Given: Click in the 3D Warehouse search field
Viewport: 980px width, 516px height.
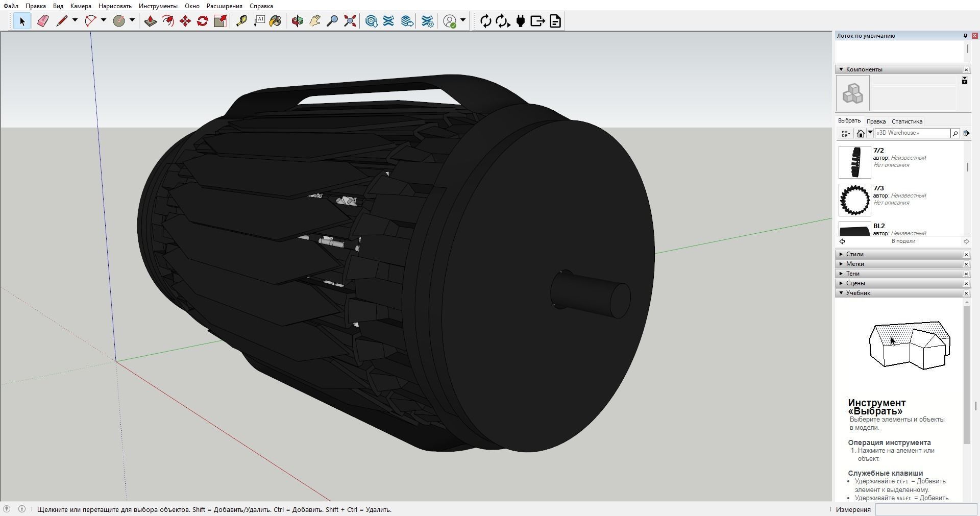Looking at the screenshot, I should pos(912,133).
